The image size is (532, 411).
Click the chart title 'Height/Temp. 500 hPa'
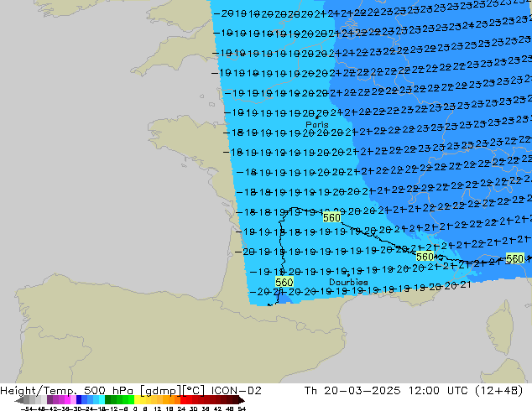point(67,391)
